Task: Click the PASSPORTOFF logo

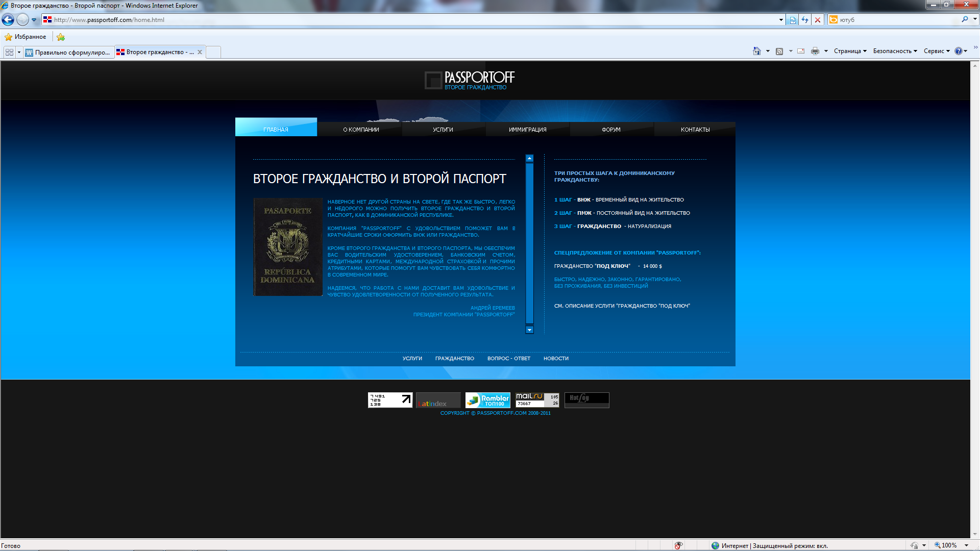Action: coord(470,80)
